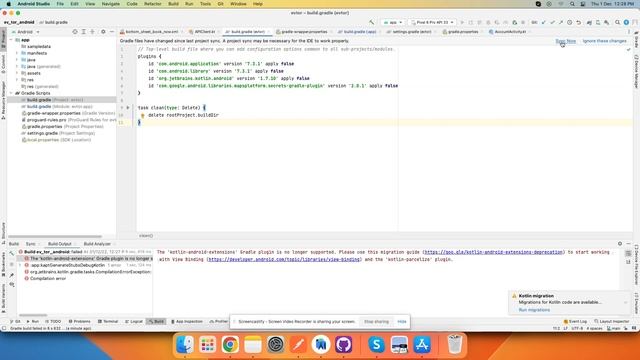Open the Terminal tool window tab
The width and height of the screenshot is (640, 360).
(108, 322)
